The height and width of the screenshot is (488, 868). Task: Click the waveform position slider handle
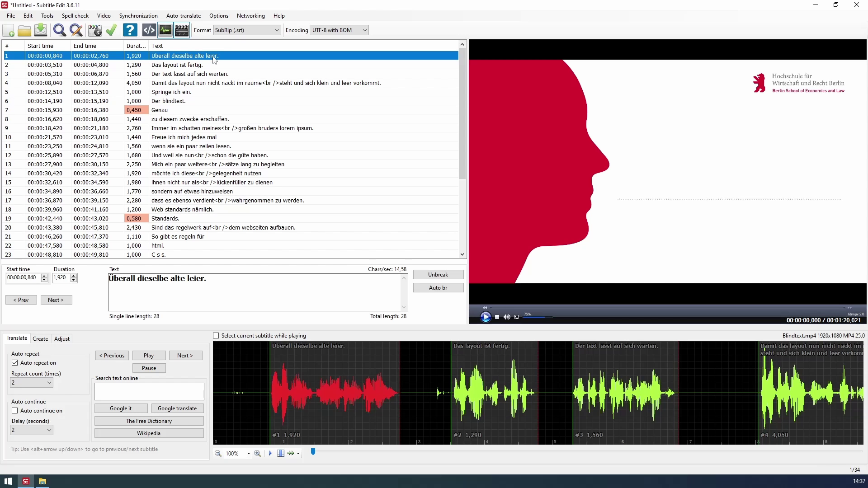313,452
